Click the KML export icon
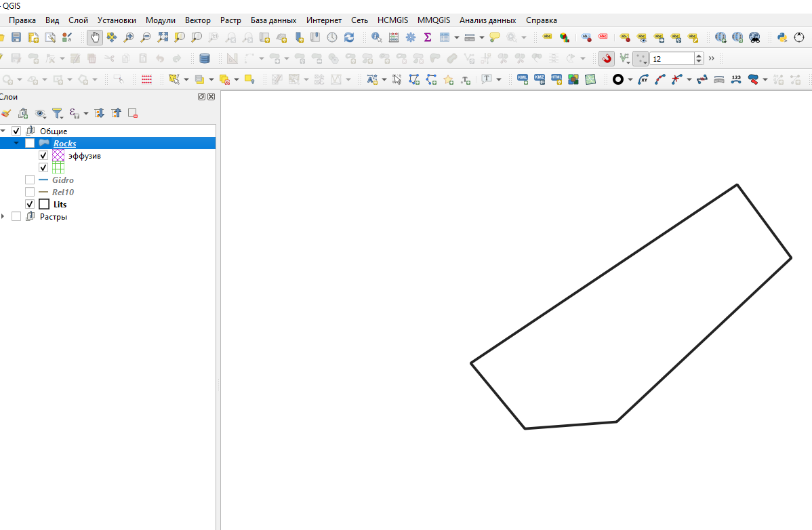Image resolution: width=812 pixels, height=530 pixels. pos(523,79)
